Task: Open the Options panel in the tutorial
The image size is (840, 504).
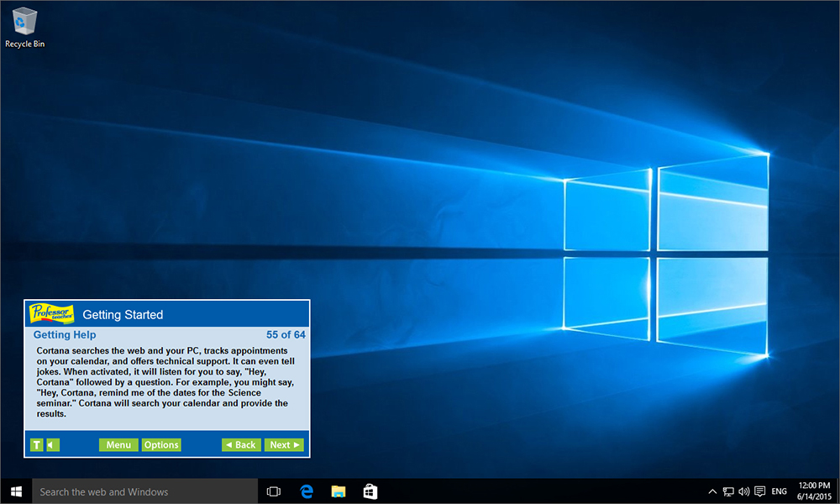Action: [161, 444]
